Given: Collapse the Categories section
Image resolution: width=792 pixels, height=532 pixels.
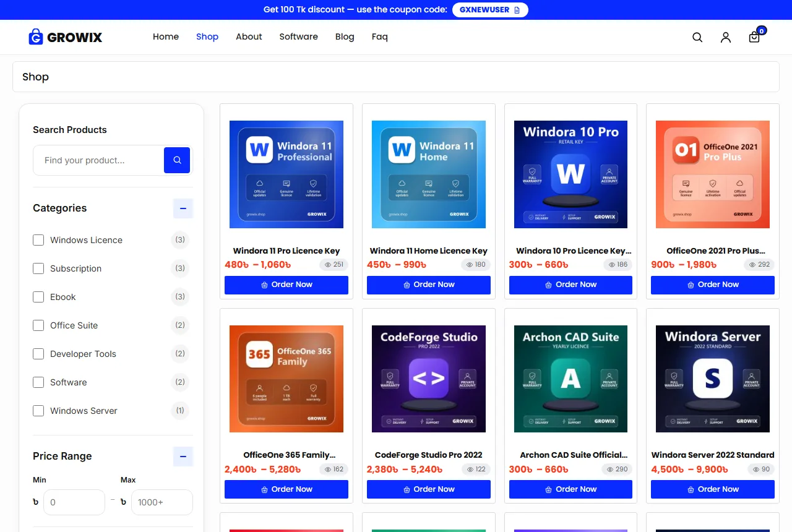Looking at the screenshot, I should point(183,208).
